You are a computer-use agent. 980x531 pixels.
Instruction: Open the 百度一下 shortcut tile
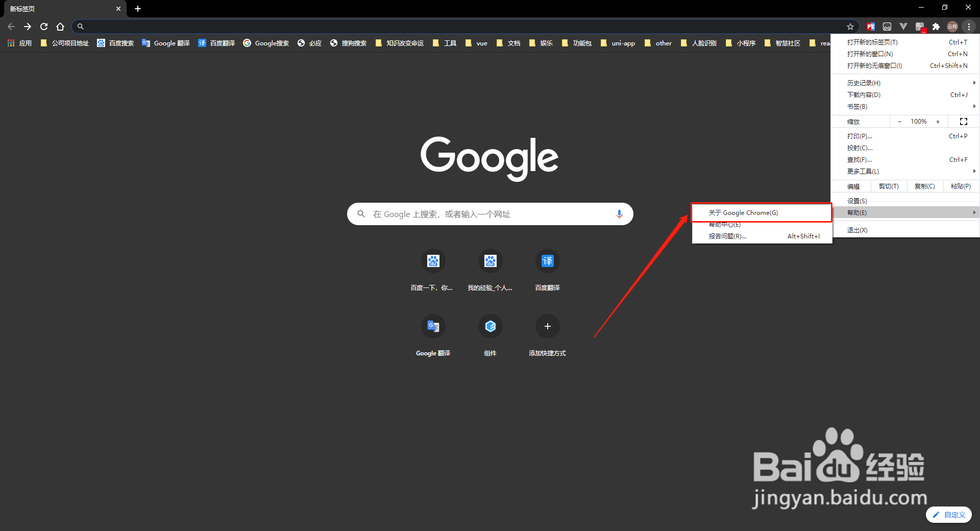(x=433, y=271)
